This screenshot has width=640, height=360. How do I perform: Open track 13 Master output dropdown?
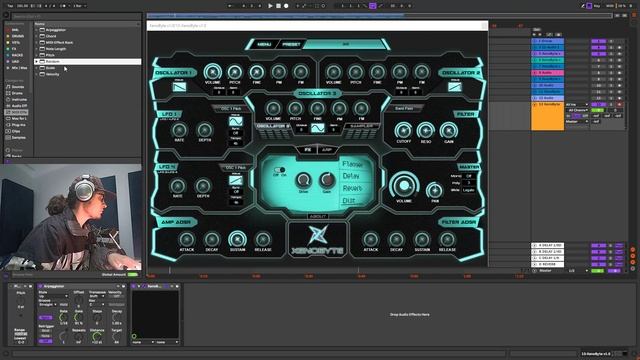576,122
